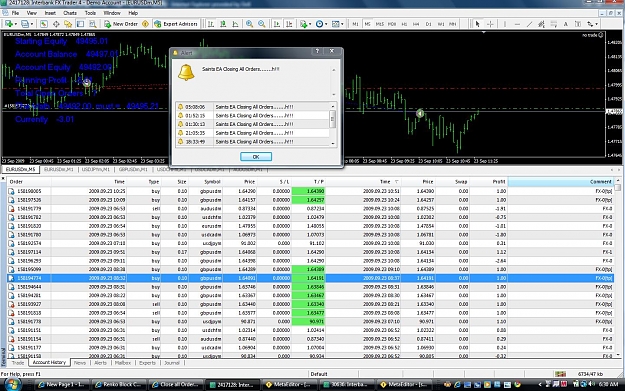
Task: Select the Fibonacci Retracement tool
Action: click(x=554, y=24)
